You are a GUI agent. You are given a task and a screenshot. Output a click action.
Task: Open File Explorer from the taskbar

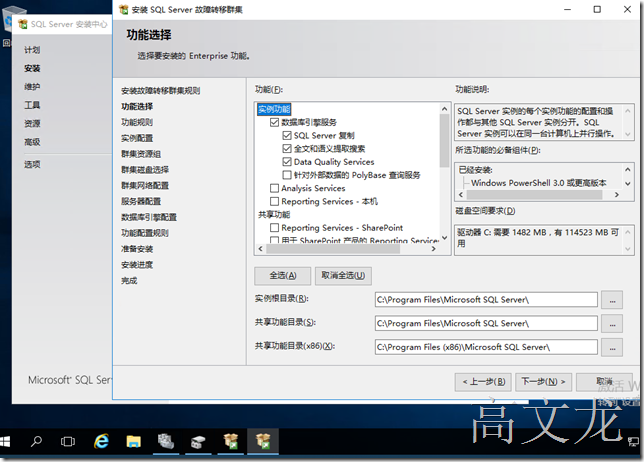pos(133,442)
